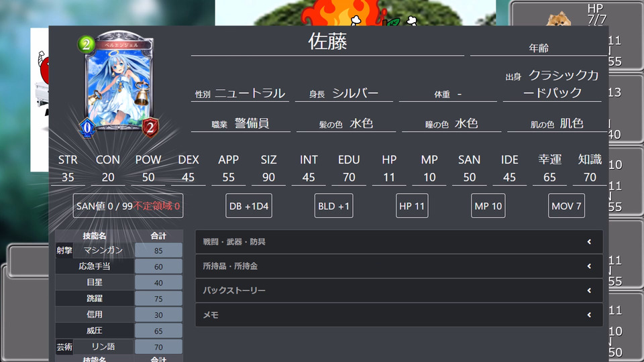Viewport: 644px width, 362px height.
Task: Click the 芸術 category label
Action: tap(64, 347)
